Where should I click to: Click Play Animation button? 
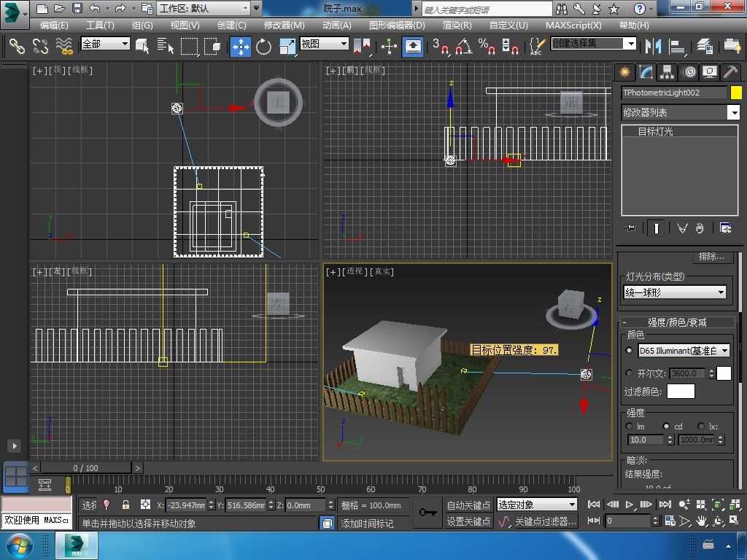[x=630, y=505]
